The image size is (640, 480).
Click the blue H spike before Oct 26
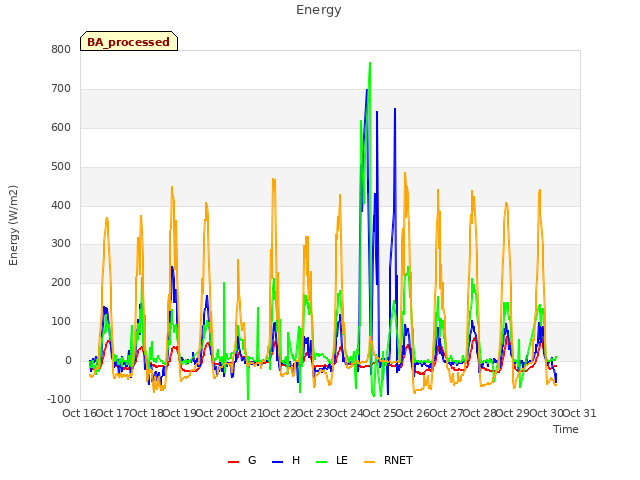[395, 109]
